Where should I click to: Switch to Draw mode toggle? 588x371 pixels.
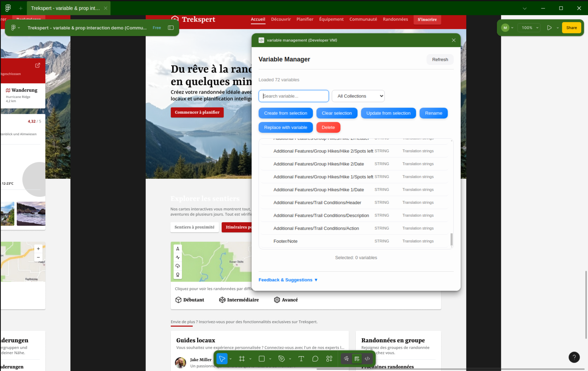346,358
